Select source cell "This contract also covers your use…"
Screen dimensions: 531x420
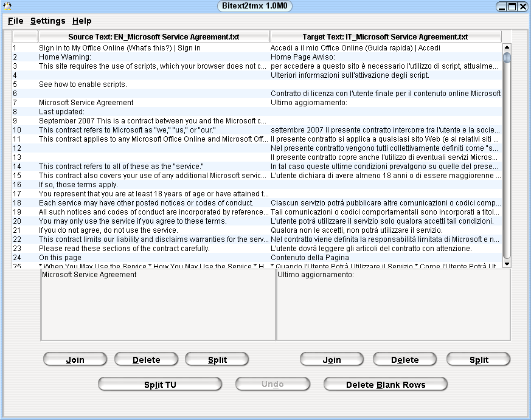[154, 176]
